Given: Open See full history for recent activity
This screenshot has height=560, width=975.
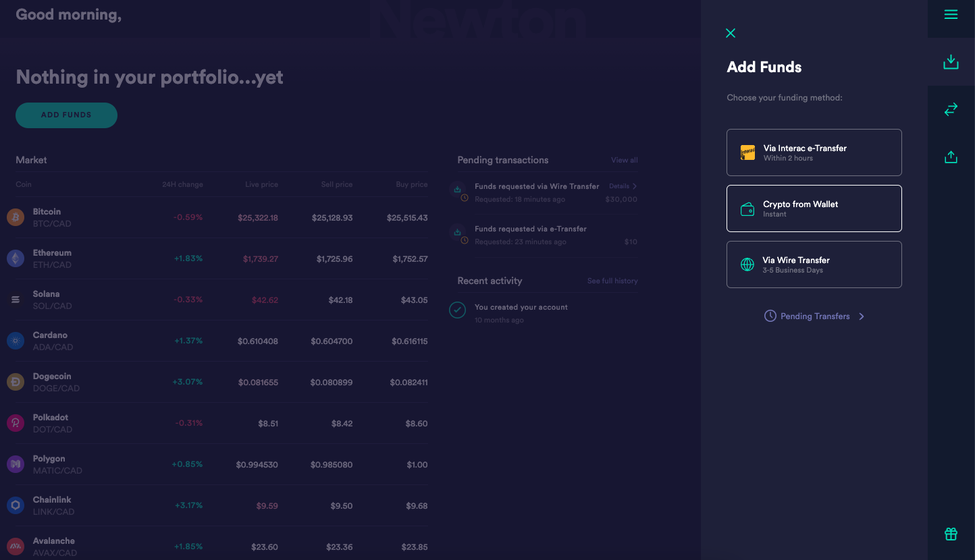Looking at the screenshot, I should tap(612, 281).
